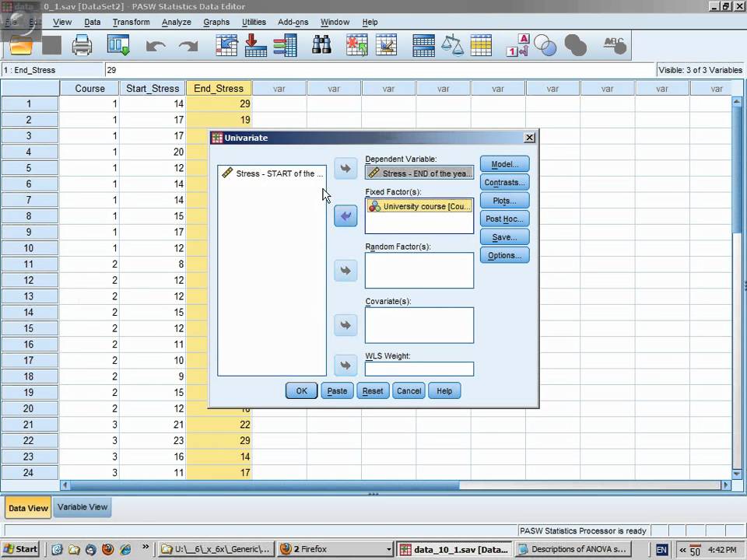747x560 pixels.
Task: Open the Analyze menu
Action: [x=177, y=22]
